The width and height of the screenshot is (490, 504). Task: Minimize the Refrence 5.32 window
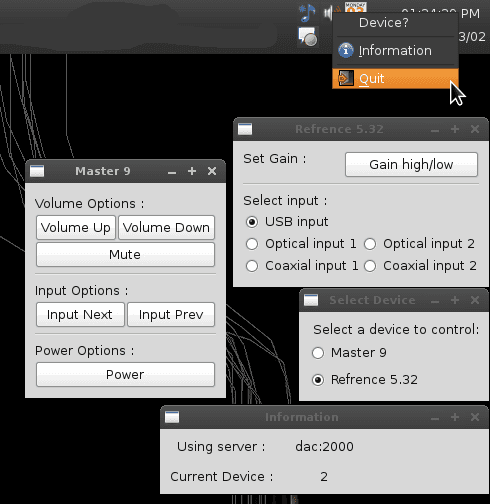pos(435,130)
